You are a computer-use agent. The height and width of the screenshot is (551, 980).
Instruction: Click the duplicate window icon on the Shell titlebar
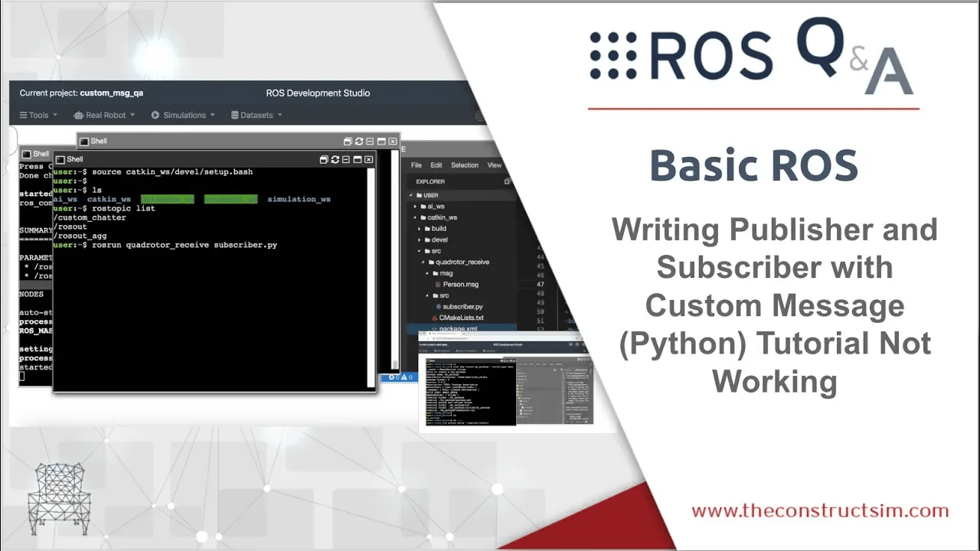click(323, 158)
